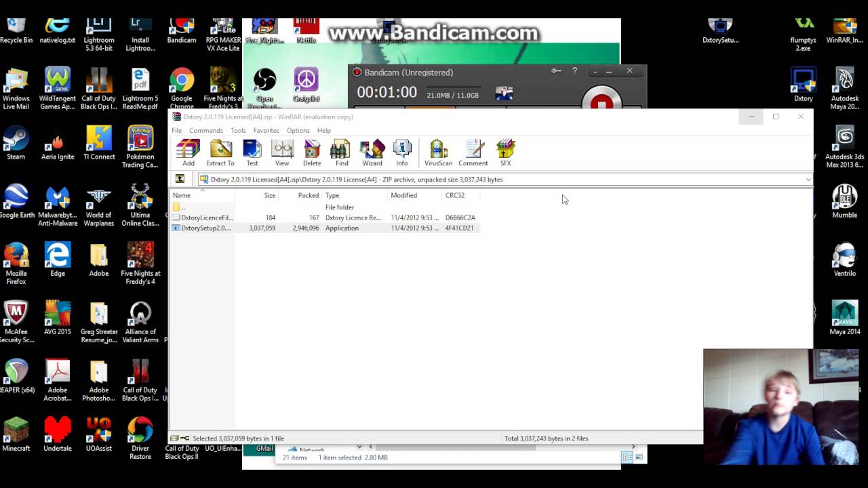Open the Maya 2014 desktop icon
The image size is (868, 488).
tap(845, 319)
